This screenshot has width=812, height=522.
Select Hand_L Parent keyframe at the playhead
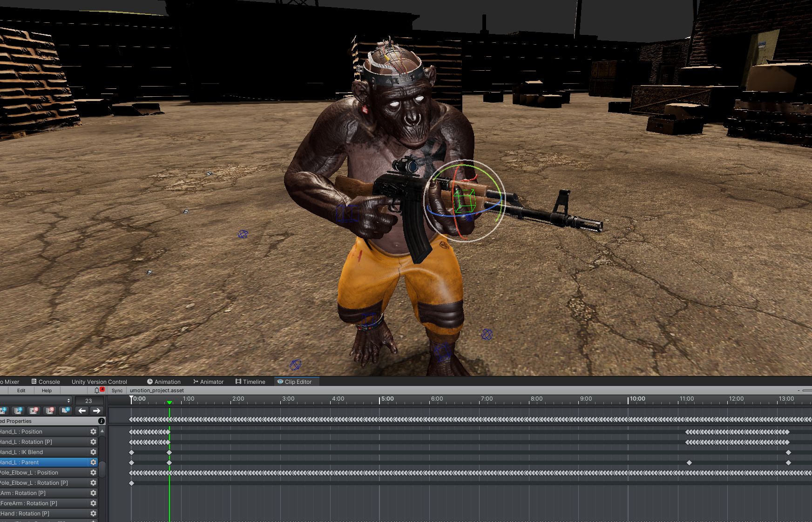pos(169,462)
